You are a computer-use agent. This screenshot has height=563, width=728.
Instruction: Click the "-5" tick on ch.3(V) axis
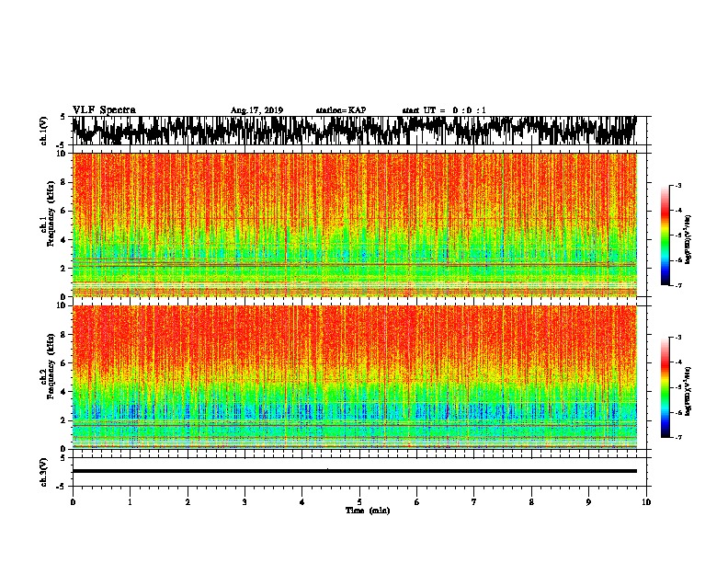tap(62, 487)
